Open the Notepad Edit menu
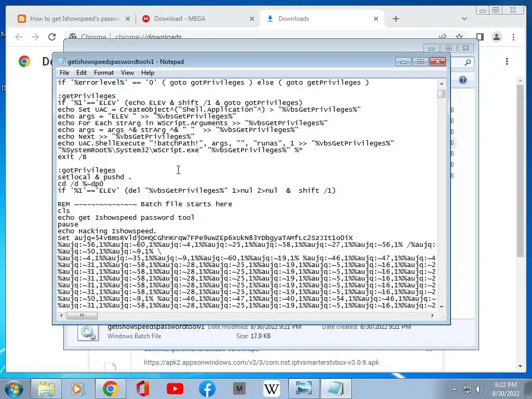532x399 pixels. [81, 73]
